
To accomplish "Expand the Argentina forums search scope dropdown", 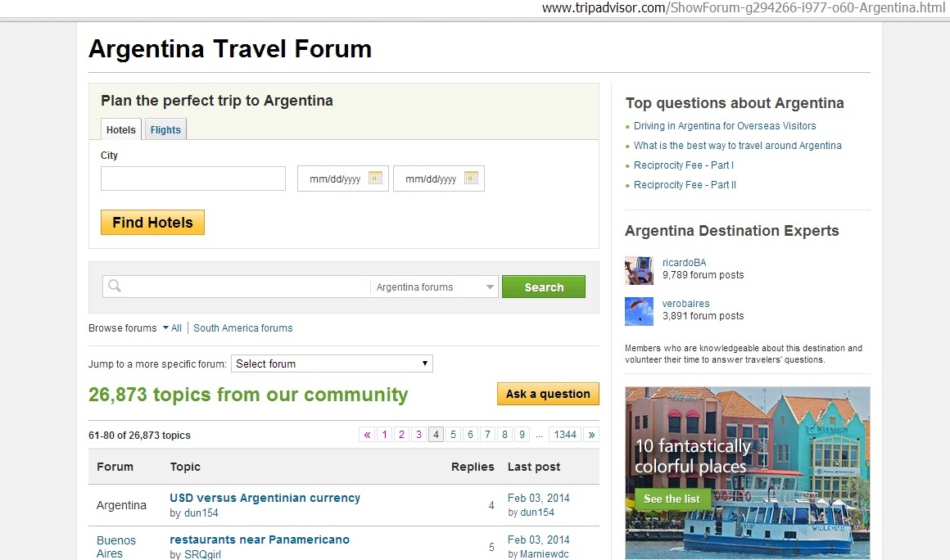I will tap(490, 287).
